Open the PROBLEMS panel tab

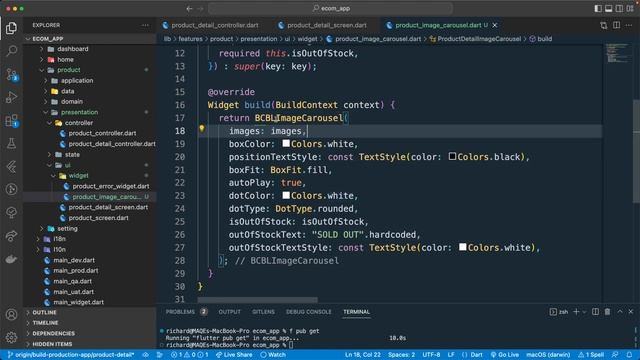[x=187, y=312]
